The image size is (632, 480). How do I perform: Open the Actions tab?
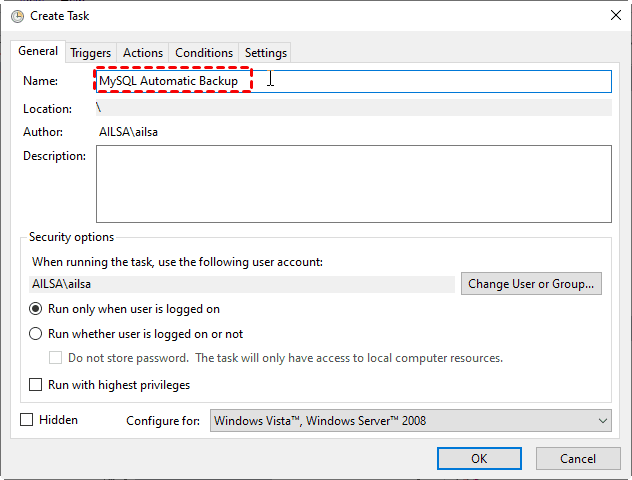point(143,53)
